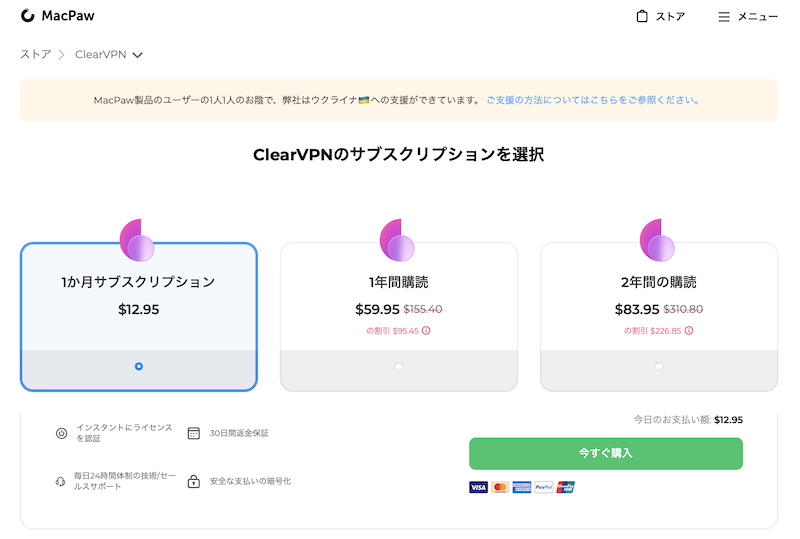800x539 pixels.
Task: Click the Visa card icon
Action: click(x=478, y=487)
